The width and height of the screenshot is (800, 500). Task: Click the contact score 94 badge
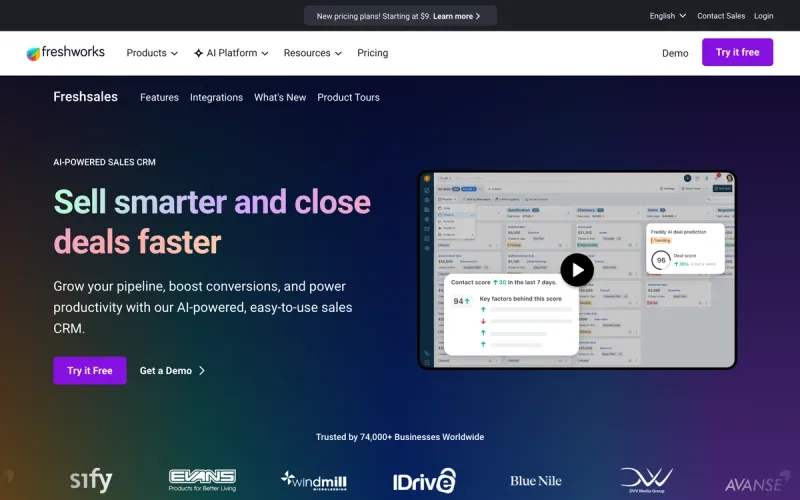(461, 301)
